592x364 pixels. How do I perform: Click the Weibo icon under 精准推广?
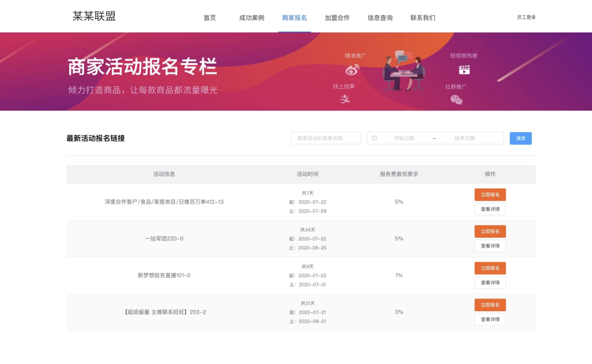[x=352, y=70]
